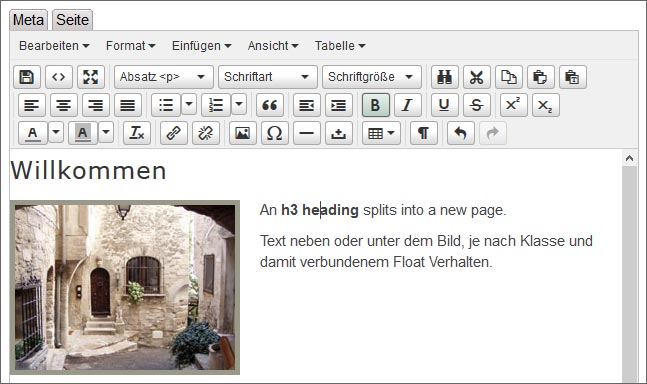The image size is (647, 384).
Task: Open the Absatz <p> format dropdown
Action: tap(164, 77)
